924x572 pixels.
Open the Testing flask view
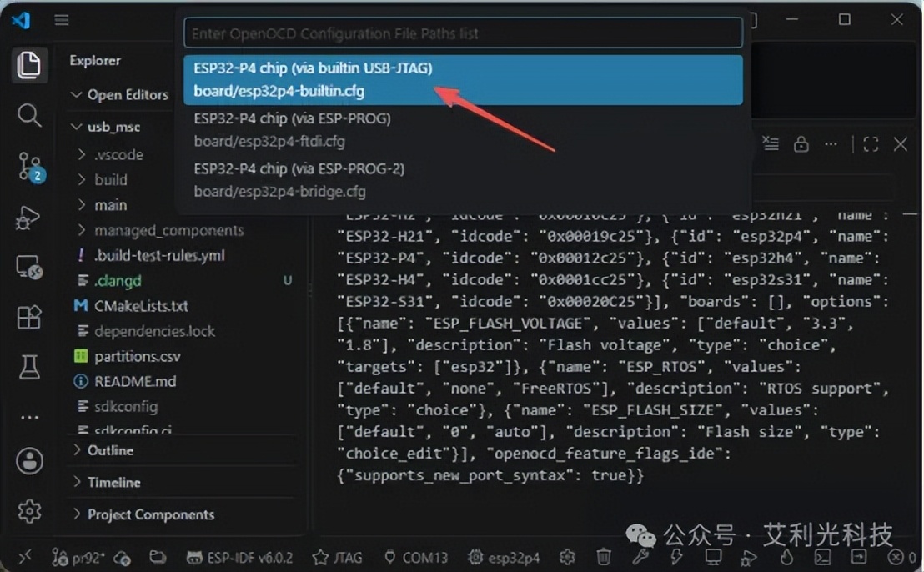click(x=28, y=367)
